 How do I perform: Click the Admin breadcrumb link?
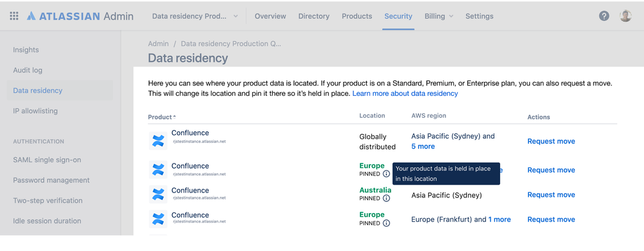click(x=158, y=44)
